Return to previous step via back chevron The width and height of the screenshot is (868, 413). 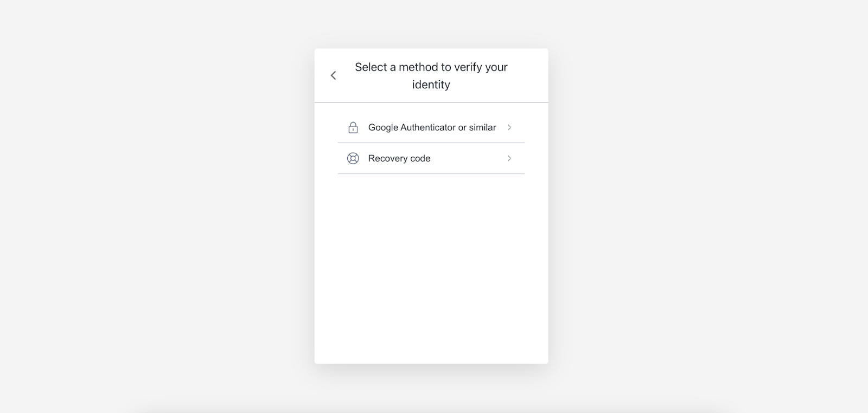(x=334, y=75)
